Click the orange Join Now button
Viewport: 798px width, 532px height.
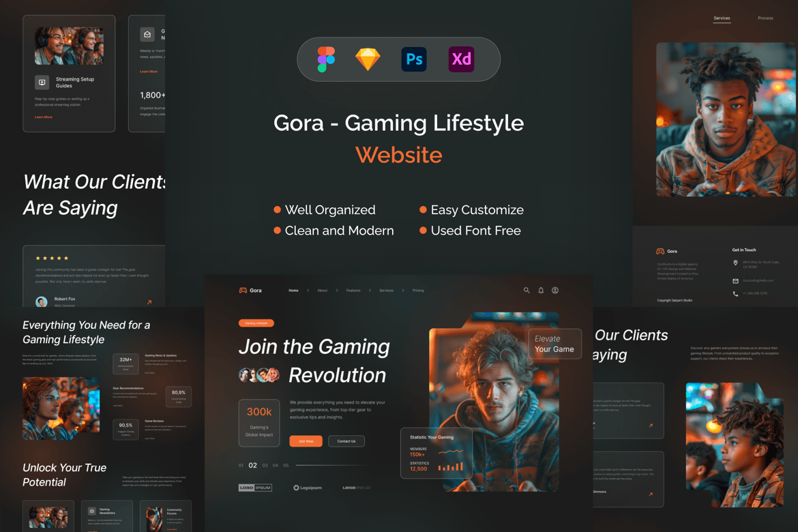[306, 441]
